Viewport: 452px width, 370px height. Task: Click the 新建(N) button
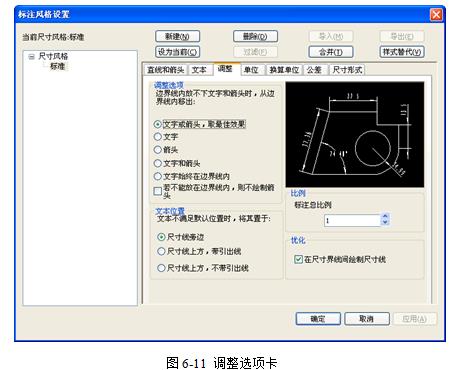[x=178, y=36]
